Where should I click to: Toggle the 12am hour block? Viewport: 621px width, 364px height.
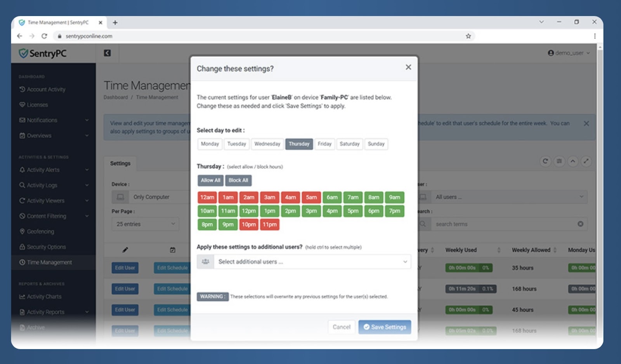[207, 198]
